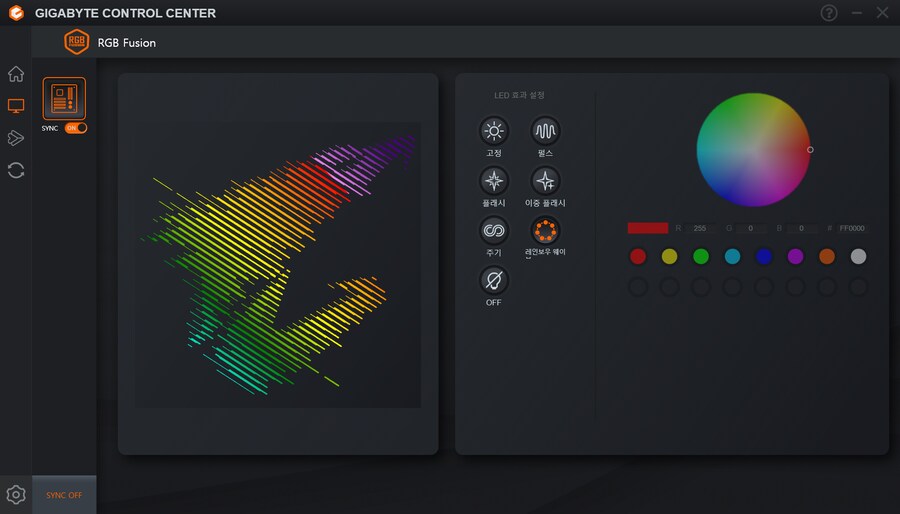The image size is (900, 514).
Task: Open settings with the gear icon
Action: point(16,494)
